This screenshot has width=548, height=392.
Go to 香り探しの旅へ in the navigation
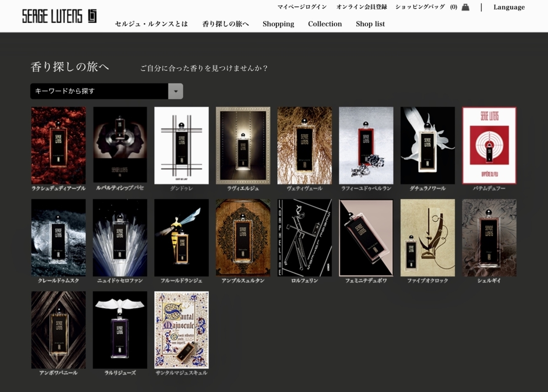226,24
